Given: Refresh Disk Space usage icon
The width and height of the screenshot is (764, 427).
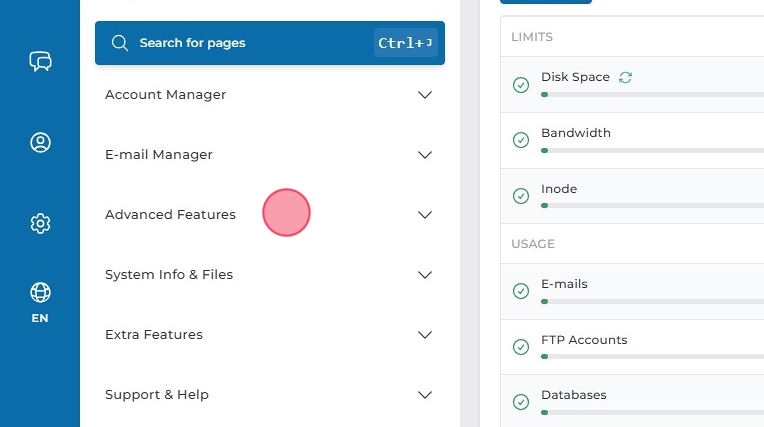Looking at the screenshot, I should 626,77.
